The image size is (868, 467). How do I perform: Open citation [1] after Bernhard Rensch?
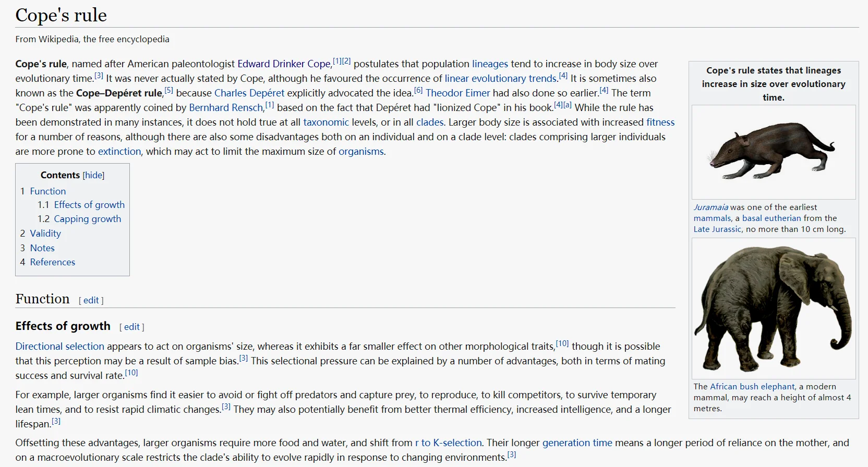[x=270, y=105]
